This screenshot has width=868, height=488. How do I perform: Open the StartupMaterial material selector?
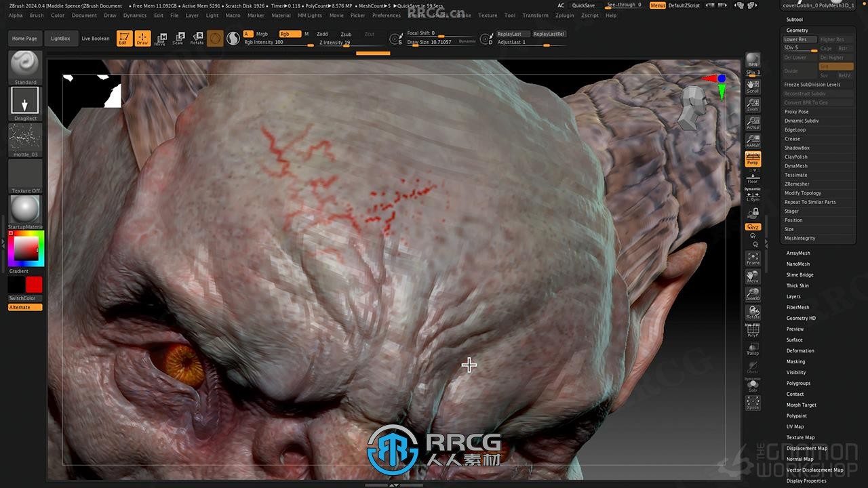[25, 212]
